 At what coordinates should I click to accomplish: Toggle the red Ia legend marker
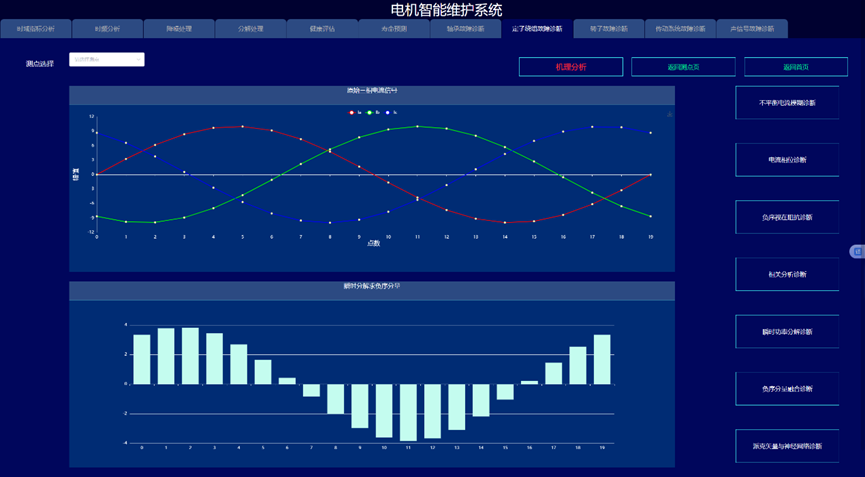(352, 112)
